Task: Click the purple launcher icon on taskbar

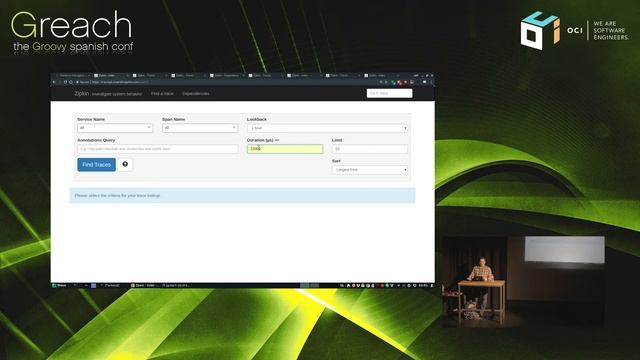Action: [93, 285]
